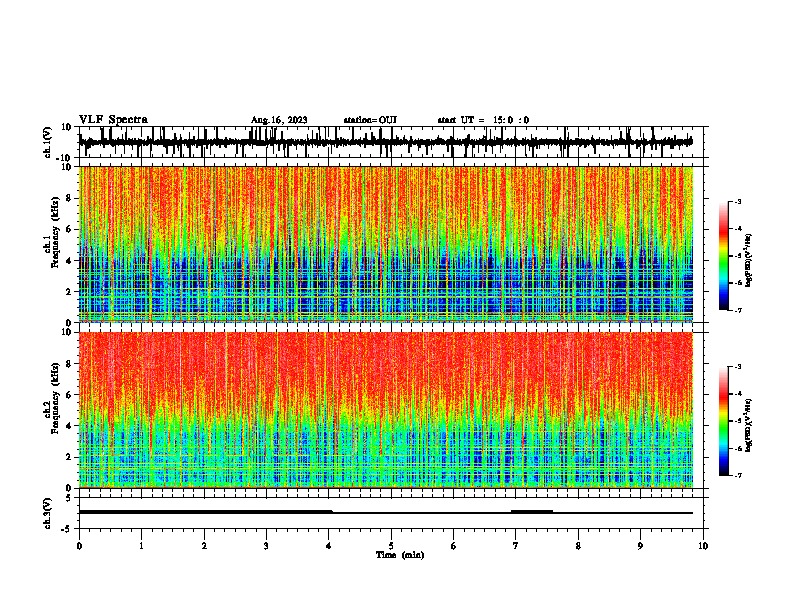The image size is (792, 612).
Task: Click the "start UT = 15:0 :0" text
Action: [483, 120]
